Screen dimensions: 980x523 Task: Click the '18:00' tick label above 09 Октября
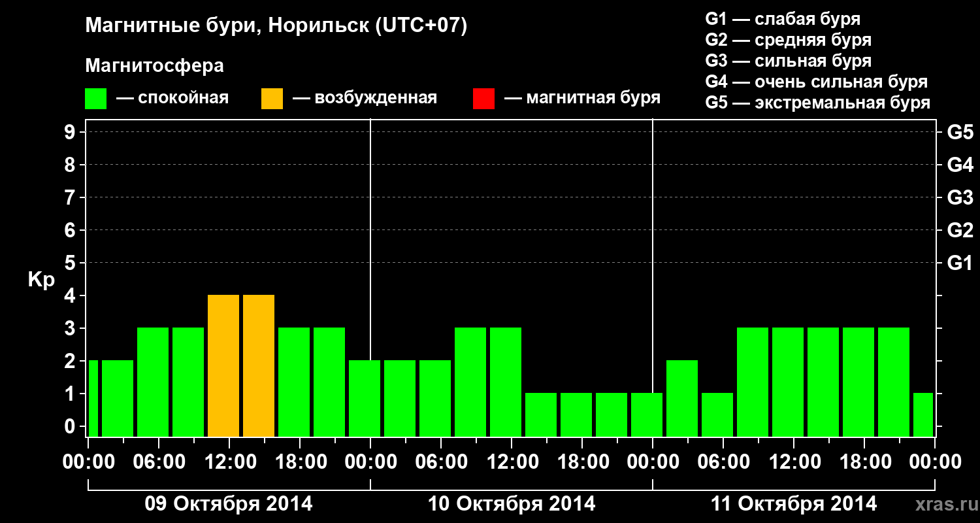[300, 462]
